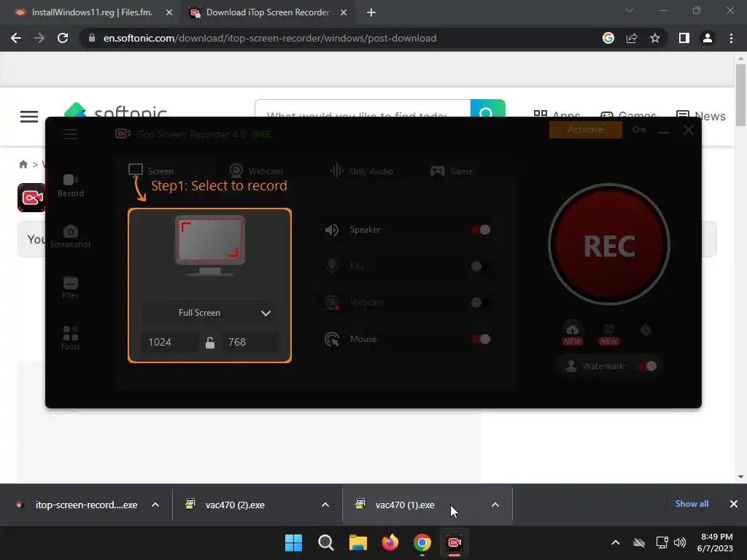Toggle the Watermark switch

[x=648, y=366]
